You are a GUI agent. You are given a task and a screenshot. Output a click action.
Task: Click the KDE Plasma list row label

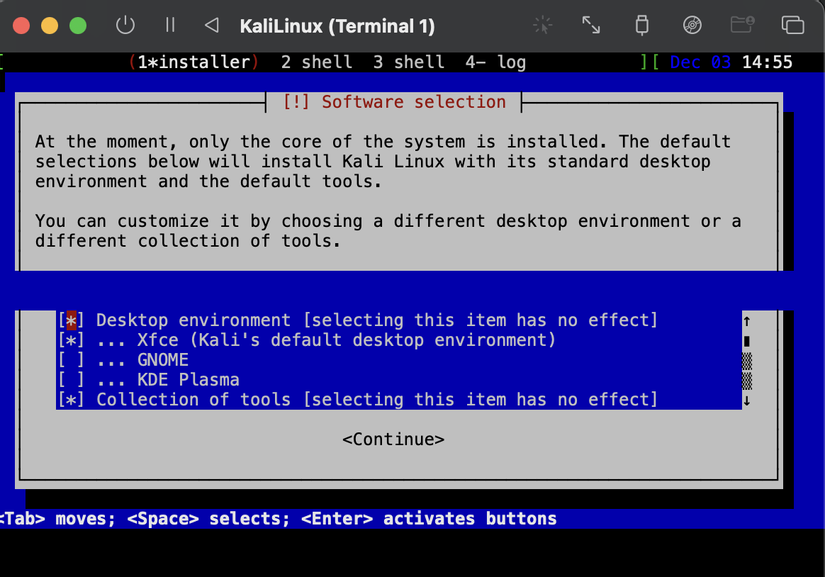tap(188, 380)
